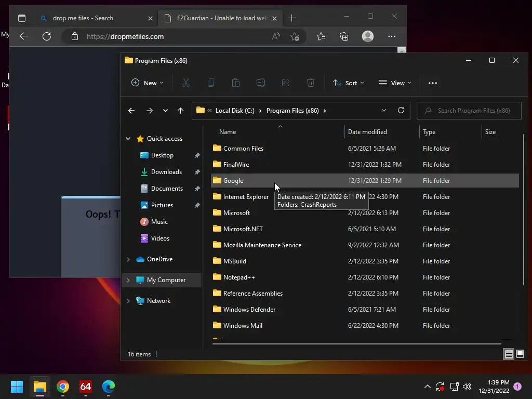Screen dimensions: 532x399
Task: Add page to favorites star in Edge
Action: click(295, 36)
